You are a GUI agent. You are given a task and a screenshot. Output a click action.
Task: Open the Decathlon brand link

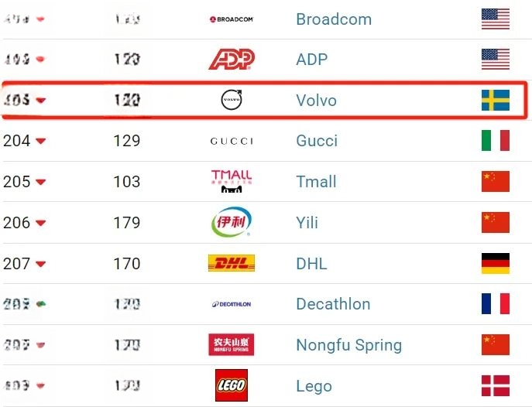tap(333, 304)
